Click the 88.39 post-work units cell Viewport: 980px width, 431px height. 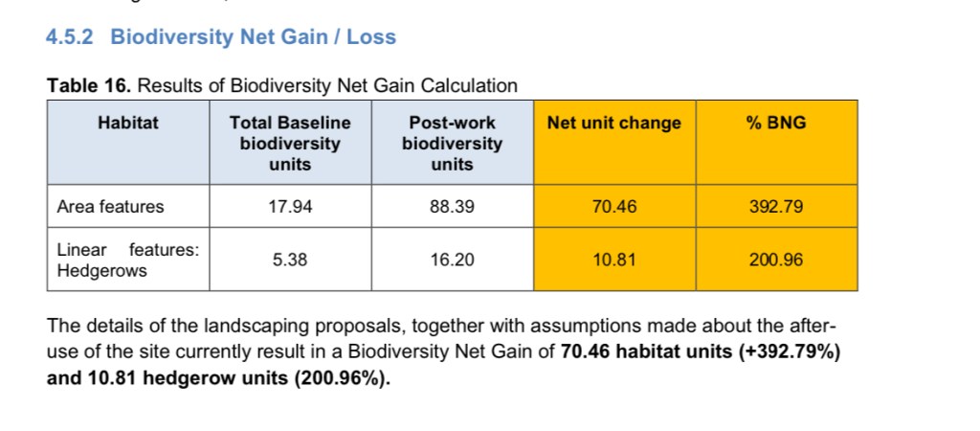pyautogui.click(x=452, y=206)
